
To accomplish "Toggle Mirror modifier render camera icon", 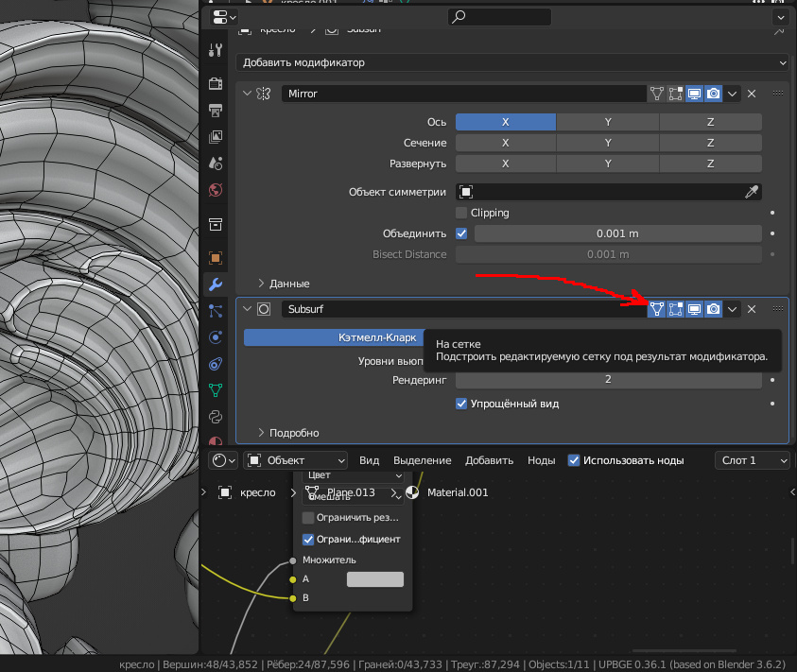I will tap(714, 94).
